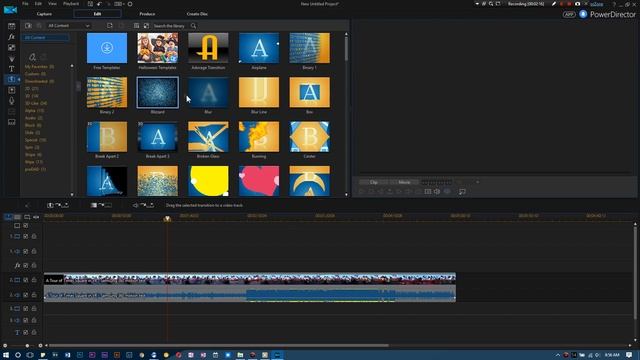
Task: Click the transition library vertical scrollbar
Action: 347,49
